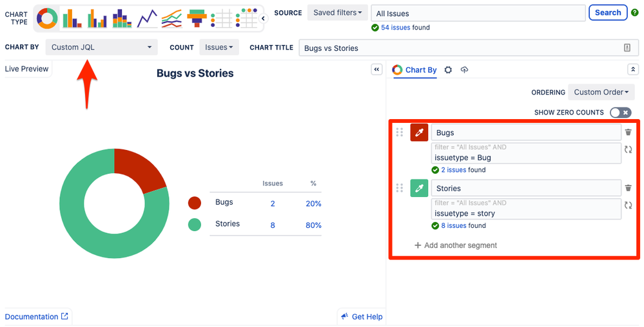Click the icon inside chart title field

(x=627, y=48)
